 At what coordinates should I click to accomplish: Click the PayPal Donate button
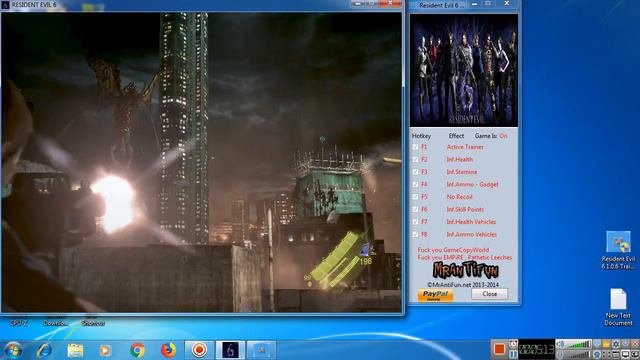[x=435, y=295]
